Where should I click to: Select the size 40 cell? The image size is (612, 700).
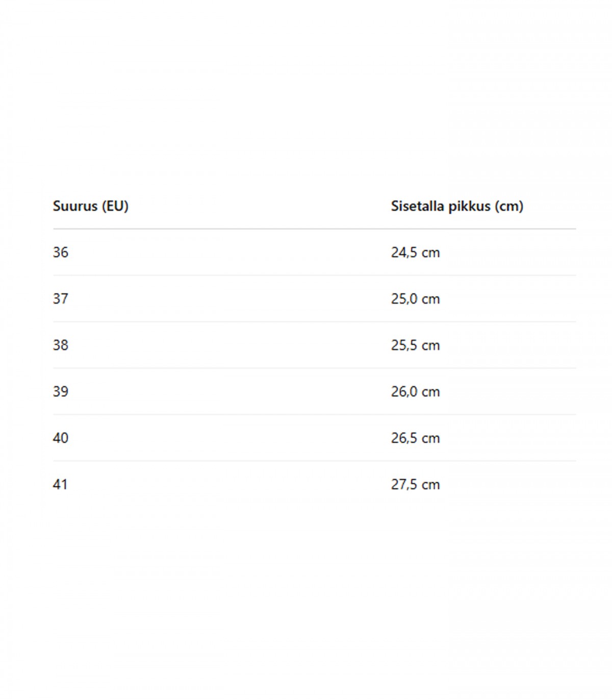[x=61, y=438]
